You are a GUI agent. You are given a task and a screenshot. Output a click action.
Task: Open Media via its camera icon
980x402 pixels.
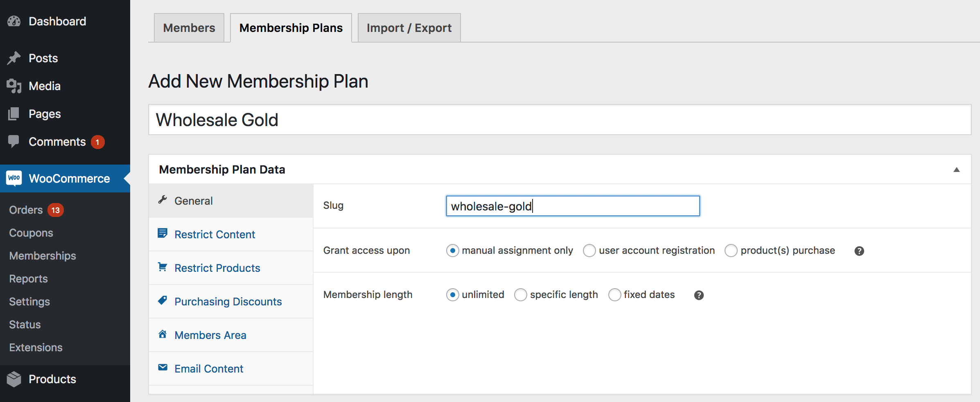(14, 86)
